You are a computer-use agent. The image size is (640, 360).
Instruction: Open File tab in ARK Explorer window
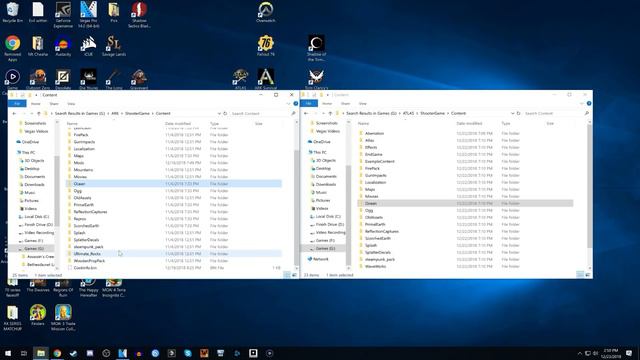coord(17,104)
